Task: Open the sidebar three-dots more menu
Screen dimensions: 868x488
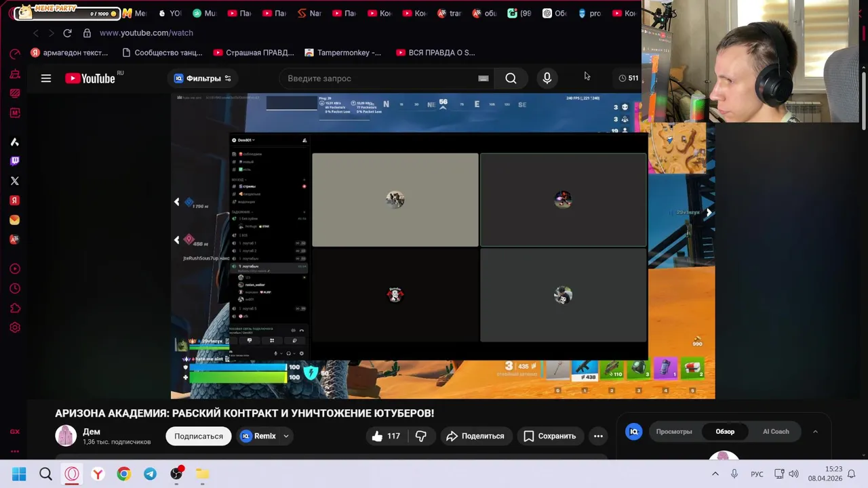Action: tap(15, 451)
